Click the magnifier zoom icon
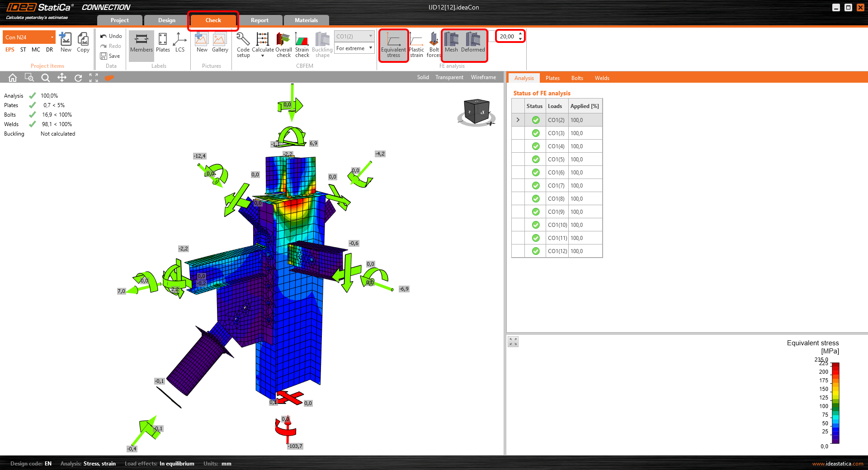Screen dimensions: 868x470 coord(45,78)
